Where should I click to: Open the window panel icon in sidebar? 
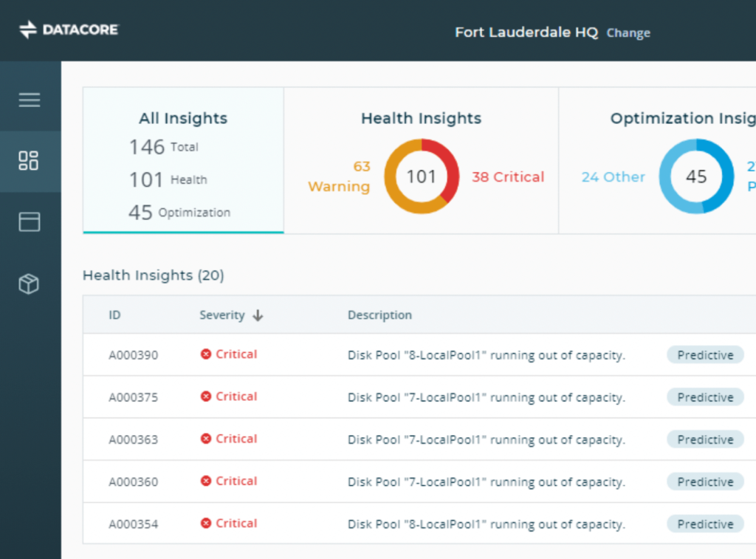click(x=30, y=222)
